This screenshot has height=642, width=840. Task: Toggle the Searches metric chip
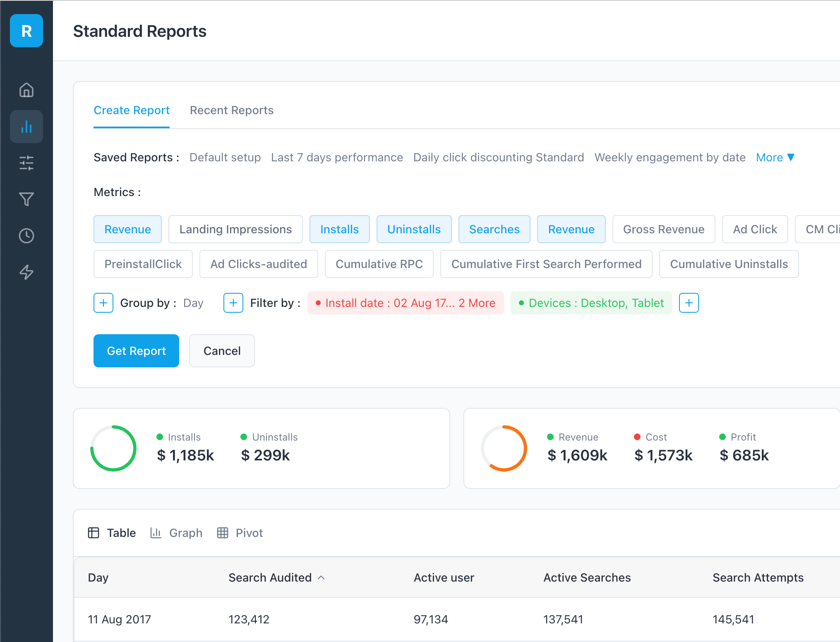click(494, 229)
